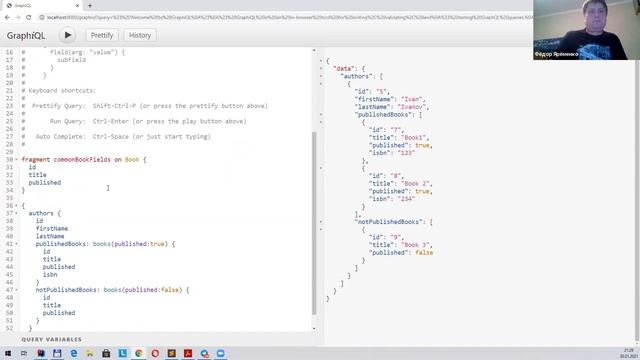Click "commonBookFields" in the fragment definition
The width and height of the screenshot is (640, 360).
(82, 160)
